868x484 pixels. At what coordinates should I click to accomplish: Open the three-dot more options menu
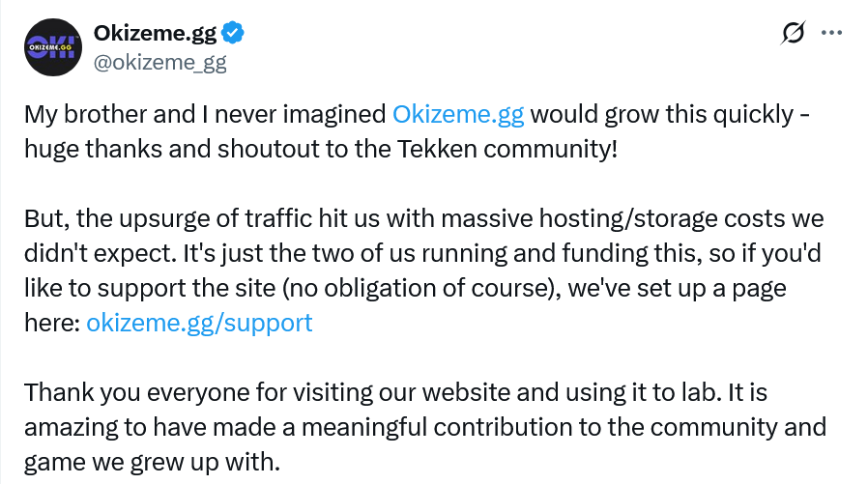tap(831, 33)
